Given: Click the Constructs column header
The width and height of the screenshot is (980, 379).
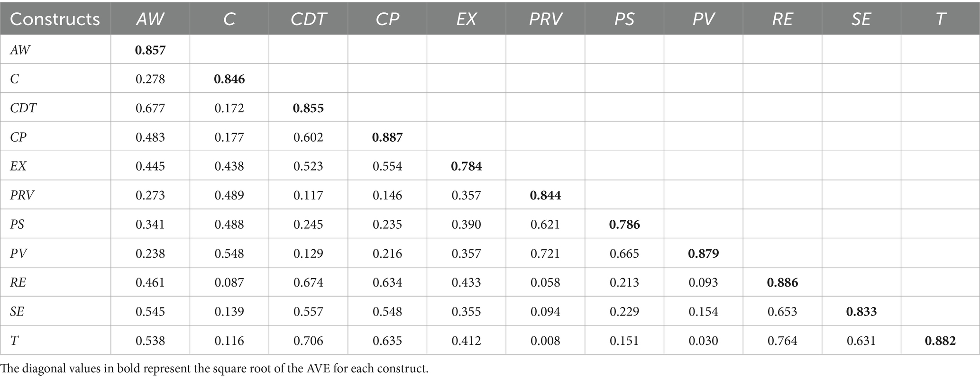Looking at the screenshot, I should pyautogui.click(x=55, y=19).
